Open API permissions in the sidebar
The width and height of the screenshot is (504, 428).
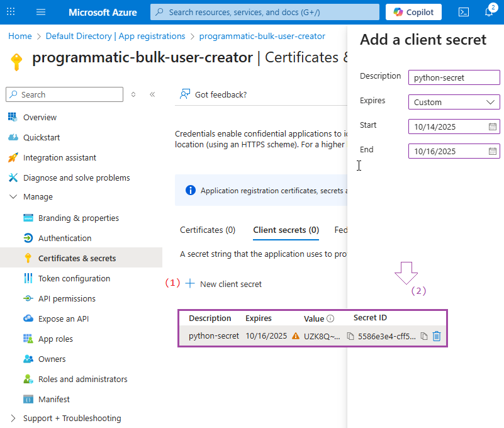(x=67, y=298)
